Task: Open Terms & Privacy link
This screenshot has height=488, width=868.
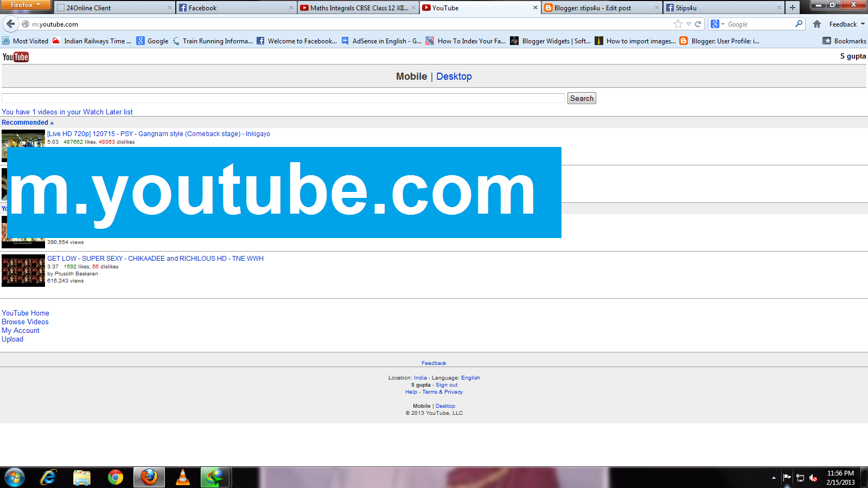Action: (443, 392)
